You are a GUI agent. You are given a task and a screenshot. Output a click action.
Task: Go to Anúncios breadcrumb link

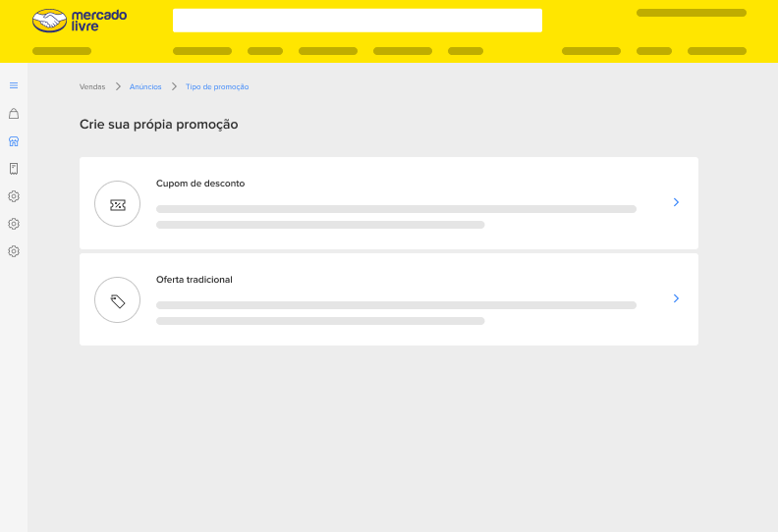tap(145, 86)
